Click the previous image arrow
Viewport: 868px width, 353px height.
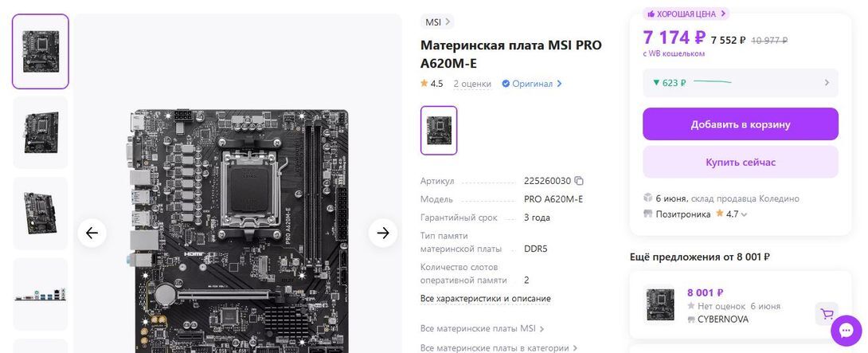click(x=92, y=233)
